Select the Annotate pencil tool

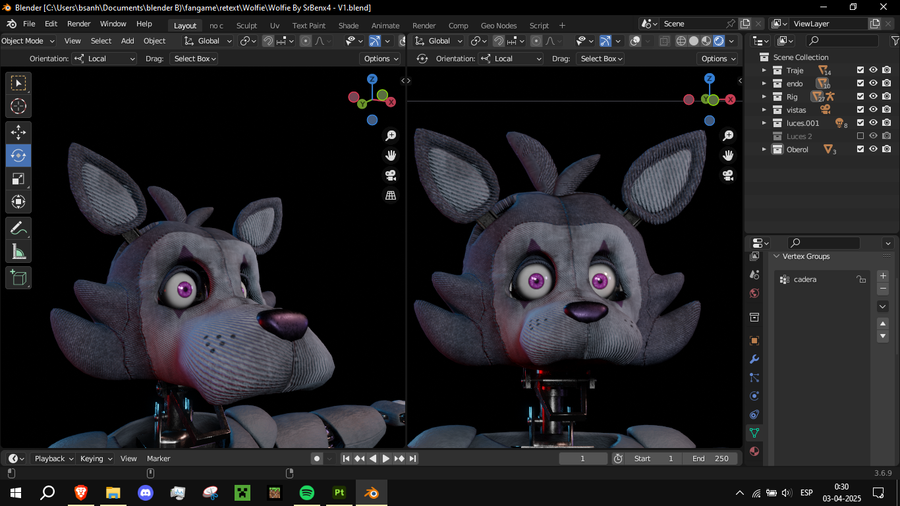[x=18, y=228]
